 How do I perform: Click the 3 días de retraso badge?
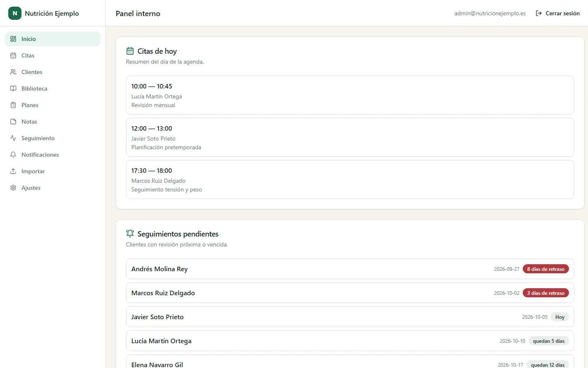coord(545,293)
